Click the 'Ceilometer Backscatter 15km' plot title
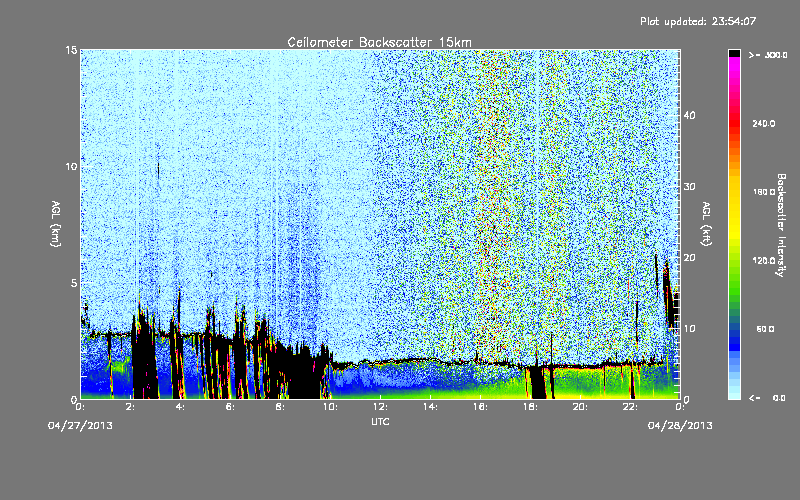800x500 pixels. click(x=379, y=42)
